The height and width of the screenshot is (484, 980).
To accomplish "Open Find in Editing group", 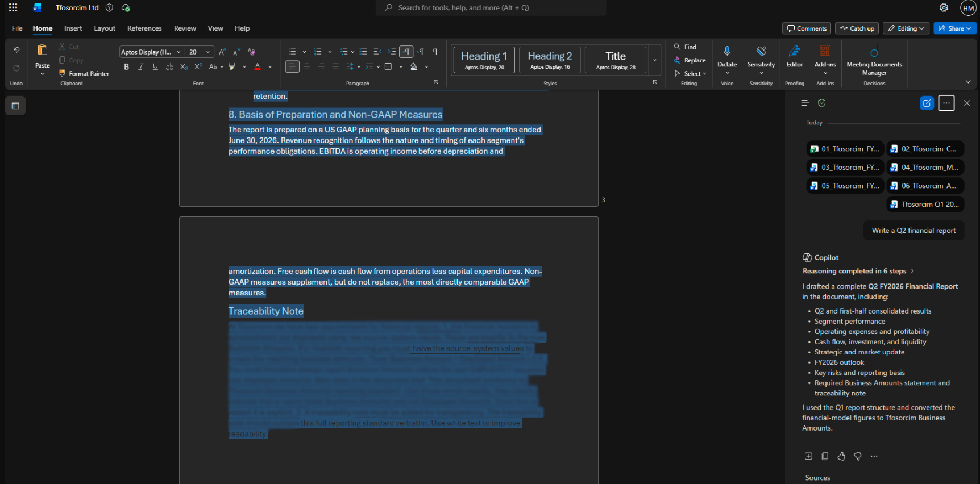I will point(685,47).
